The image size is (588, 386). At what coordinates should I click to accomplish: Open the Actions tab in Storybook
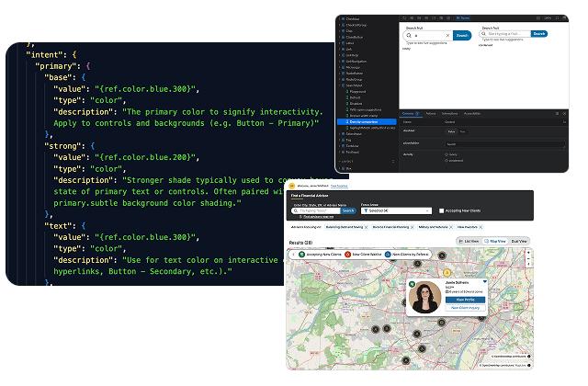[431, 113]
